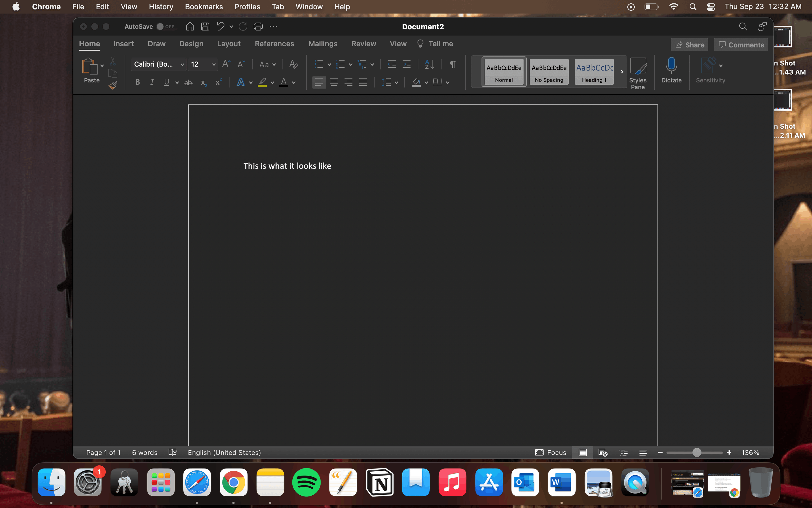Image resolution: width=812 pixels, height=508 pixels.
Task: Open Change Case dropdown
Action: [267, 64]
